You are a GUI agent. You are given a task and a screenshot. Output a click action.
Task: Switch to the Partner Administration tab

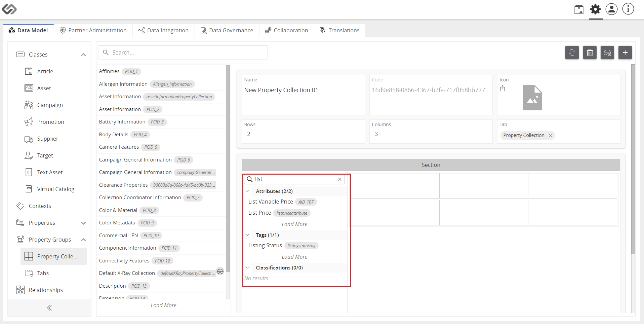(93, 30)
